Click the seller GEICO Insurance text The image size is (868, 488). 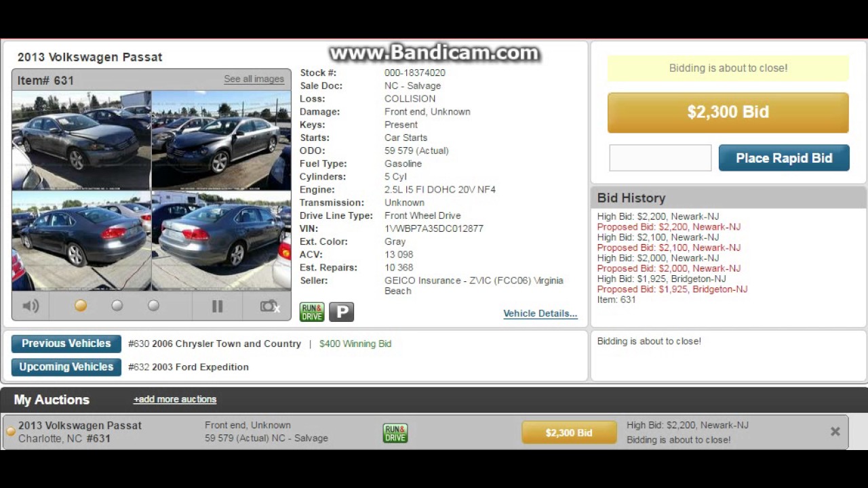coord(473,285)
